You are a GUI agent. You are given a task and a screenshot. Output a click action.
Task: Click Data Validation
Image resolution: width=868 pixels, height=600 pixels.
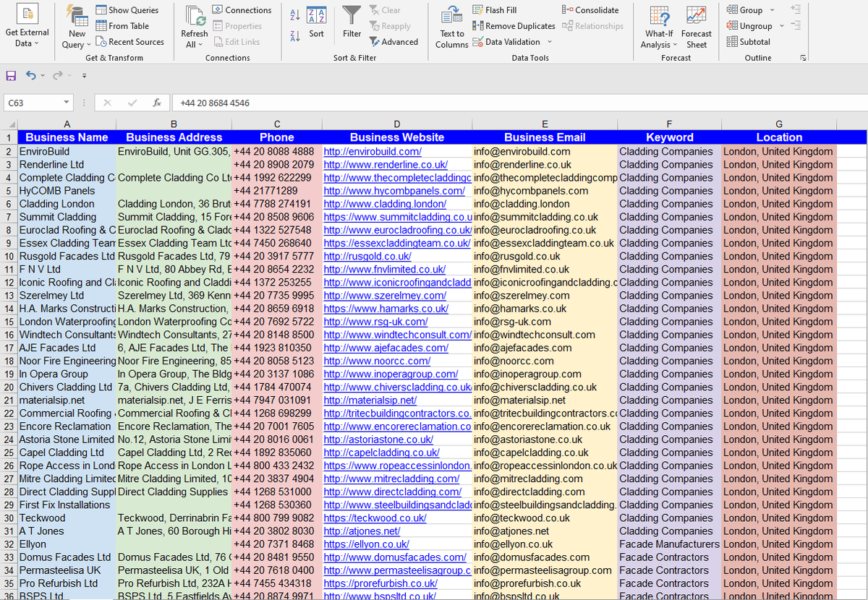[x=506, y=42]
